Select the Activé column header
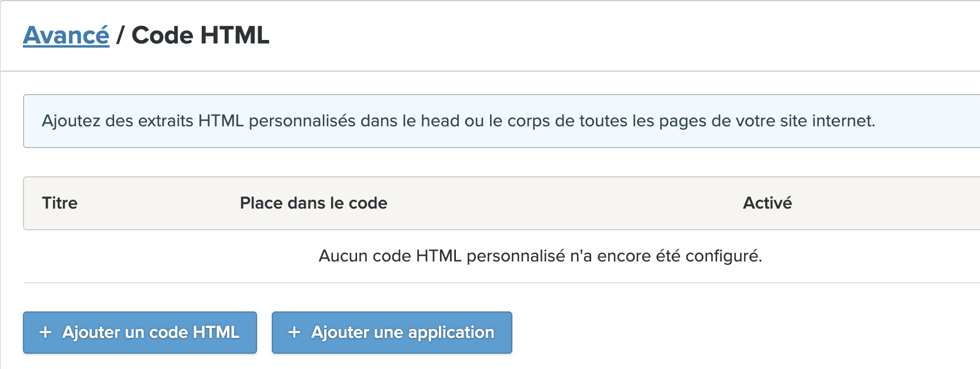This screenshot has width=980, height=369. 767,203
